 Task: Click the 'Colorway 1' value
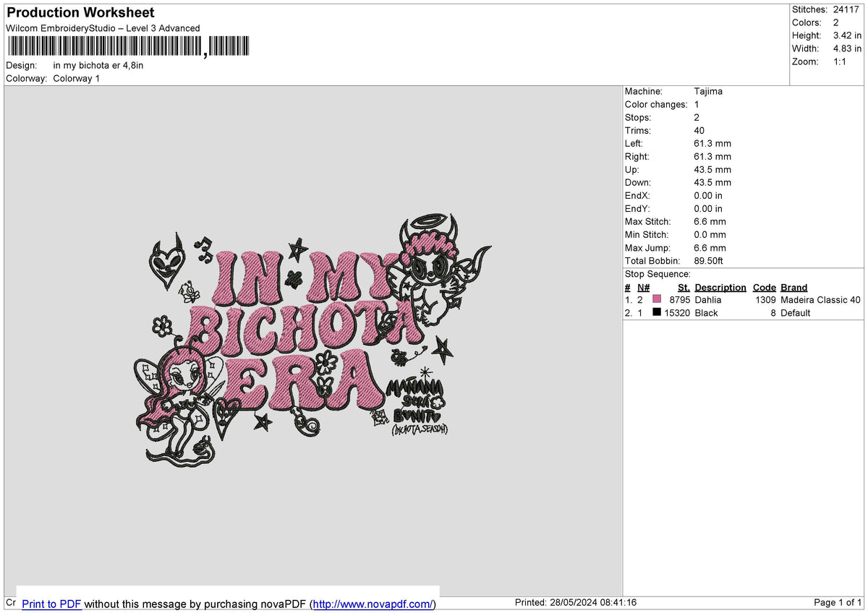point(76,78)
